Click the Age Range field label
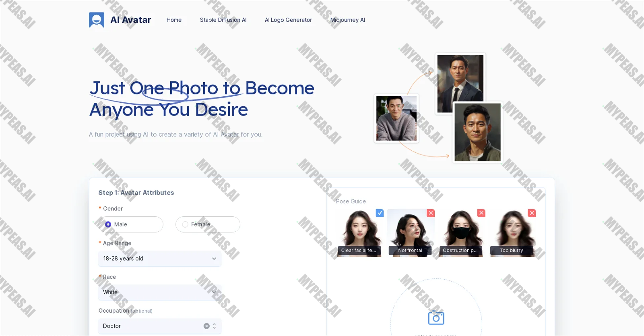 click(117, 243)
